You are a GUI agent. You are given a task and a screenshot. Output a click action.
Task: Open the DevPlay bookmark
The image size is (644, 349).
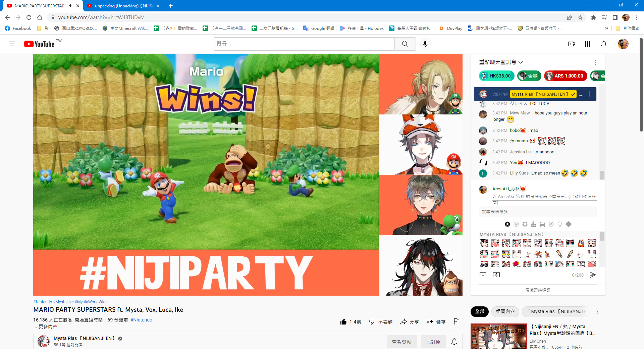(451, 29)
